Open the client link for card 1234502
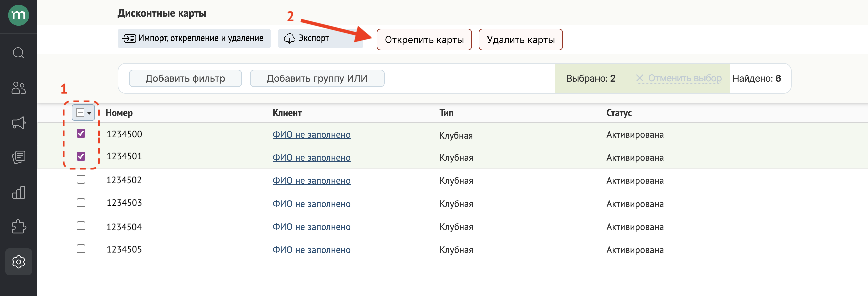Viewport: 868px width, 296px height. click(311, 181)
